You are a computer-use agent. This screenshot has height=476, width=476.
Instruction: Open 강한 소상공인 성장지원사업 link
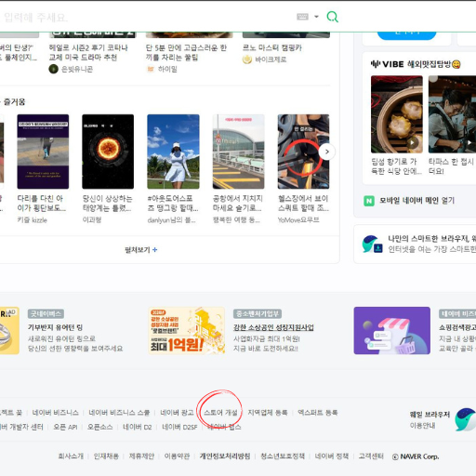tap(273, 327)
